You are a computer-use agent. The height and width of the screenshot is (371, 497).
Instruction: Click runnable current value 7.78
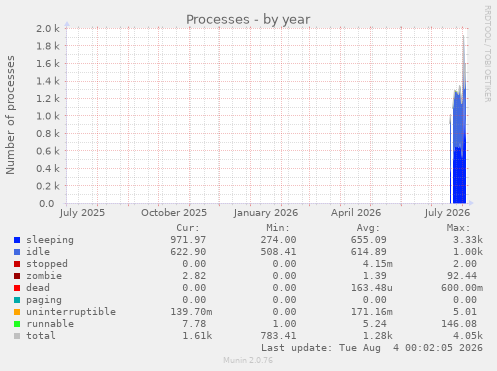pos(194,324)
